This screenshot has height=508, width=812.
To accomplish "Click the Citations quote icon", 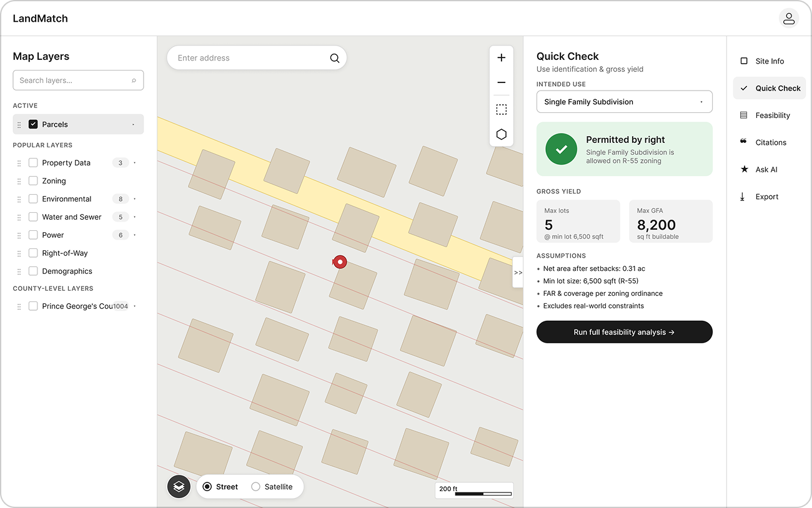I will [743, 142].
